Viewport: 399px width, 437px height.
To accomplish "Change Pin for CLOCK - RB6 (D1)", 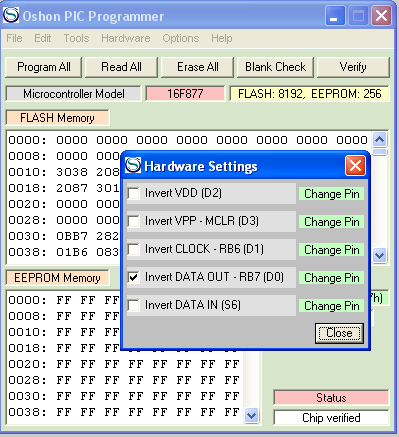I will (331, 250).
